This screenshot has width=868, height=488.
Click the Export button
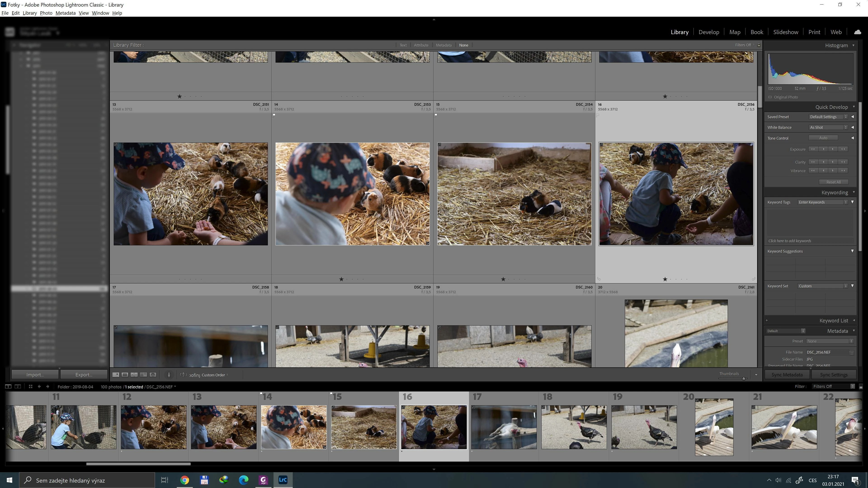84,375
